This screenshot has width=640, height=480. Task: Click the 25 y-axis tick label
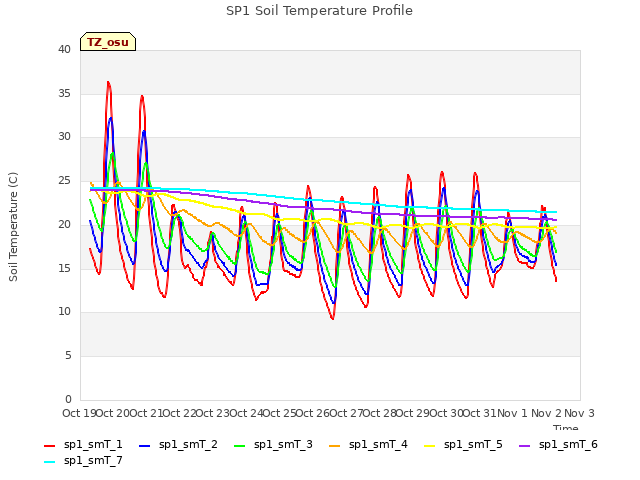click(x=64, y=181)
